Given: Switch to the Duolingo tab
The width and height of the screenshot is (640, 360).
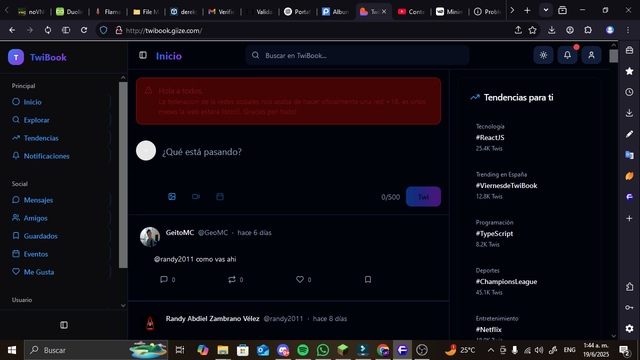Looking at the screenshot, I should coord(69,12).
